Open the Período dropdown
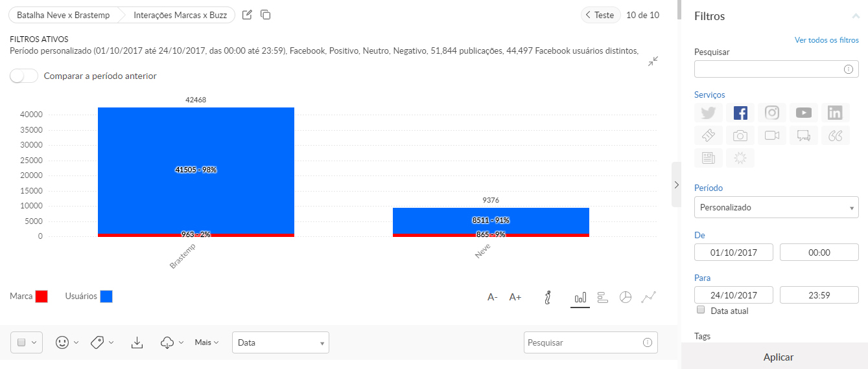The height and width of the screenshot is (369, 868). [x=776, y=208]
